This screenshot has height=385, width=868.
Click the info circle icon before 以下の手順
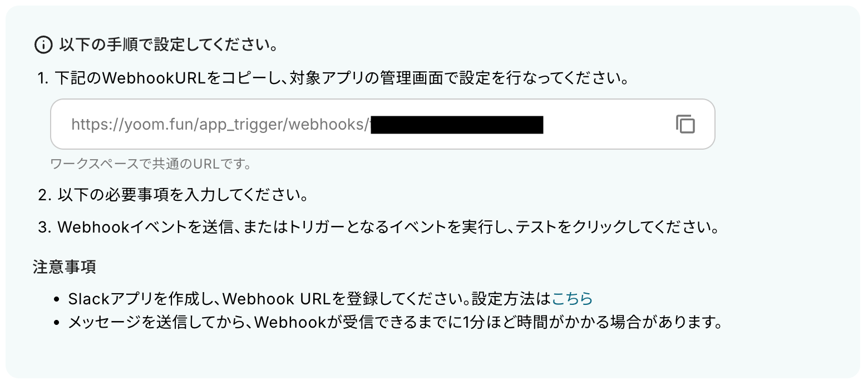click(x=43, y=45)
